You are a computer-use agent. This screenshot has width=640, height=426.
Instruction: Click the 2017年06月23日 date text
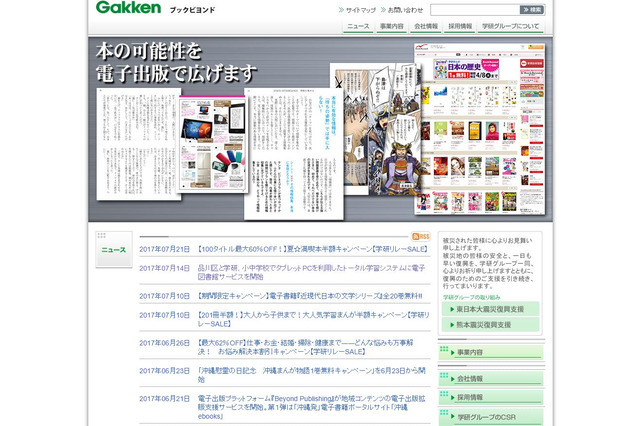click(x=164, y=371)
